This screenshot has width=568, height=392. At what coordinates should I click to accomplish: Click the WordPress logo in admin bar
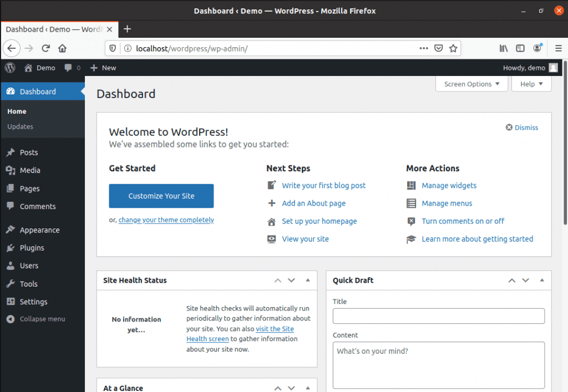10,68
